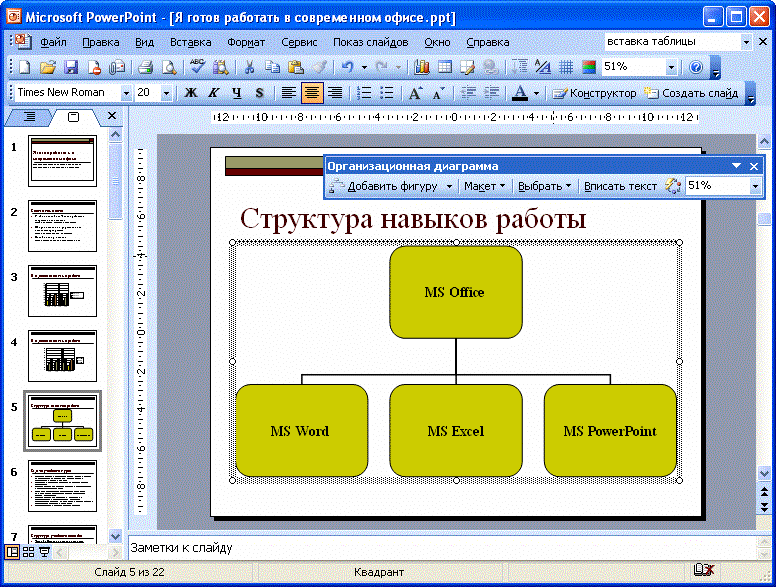The image size is (776, 587).
Task: Open the help search box dropdown arrow
Action: click(x=746, y=43)
